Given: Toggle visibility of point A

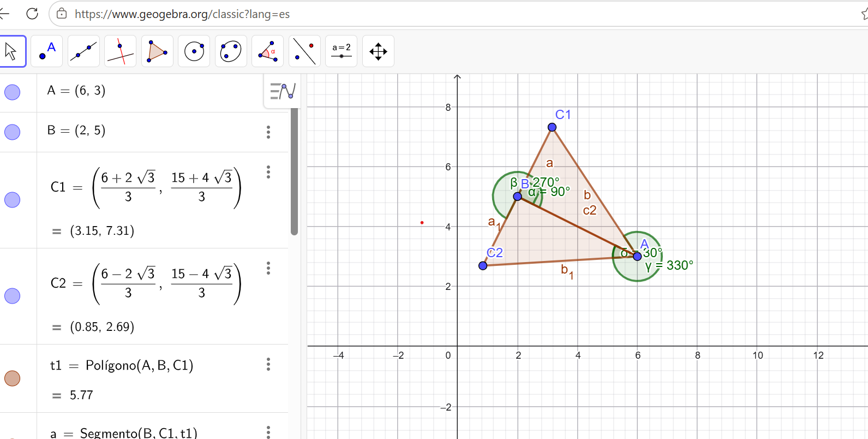Looking at the screenshot, I should [12, 92].
